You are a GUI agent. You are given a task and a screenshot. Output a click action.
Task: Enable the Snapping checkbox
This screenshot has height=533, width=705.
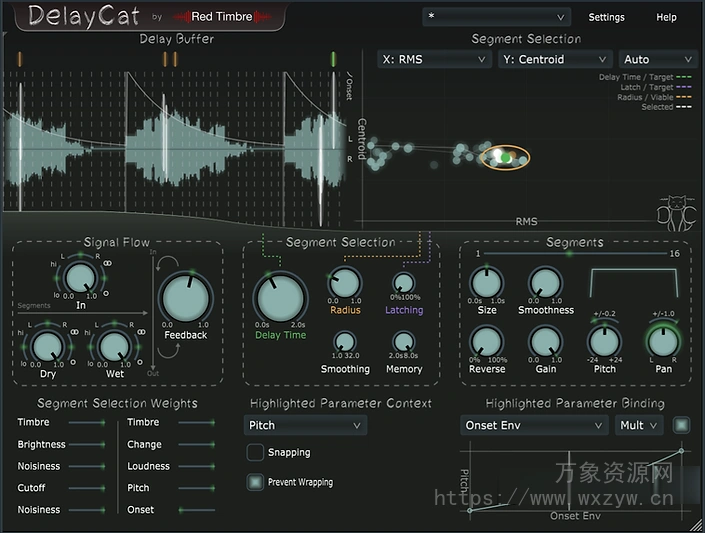click(255, 453)
